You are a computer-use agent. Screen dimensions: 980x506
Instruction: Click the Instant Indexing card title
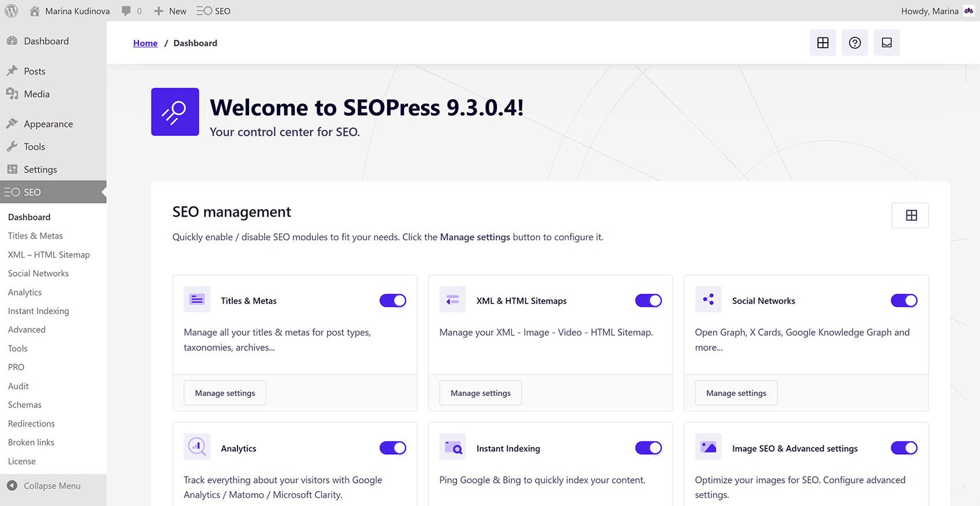(508, 448)
